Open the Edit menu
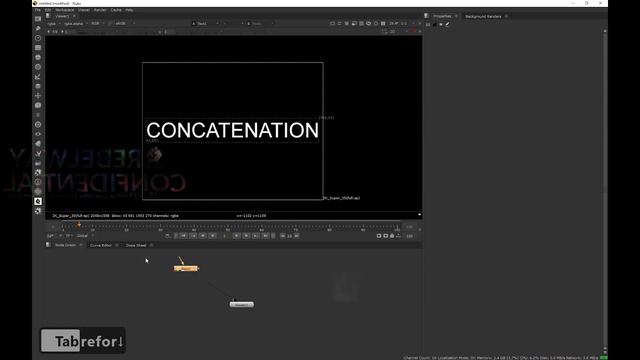Image resolution: width=640 pixels, height=360 pixels. click(x=48, y=10)
